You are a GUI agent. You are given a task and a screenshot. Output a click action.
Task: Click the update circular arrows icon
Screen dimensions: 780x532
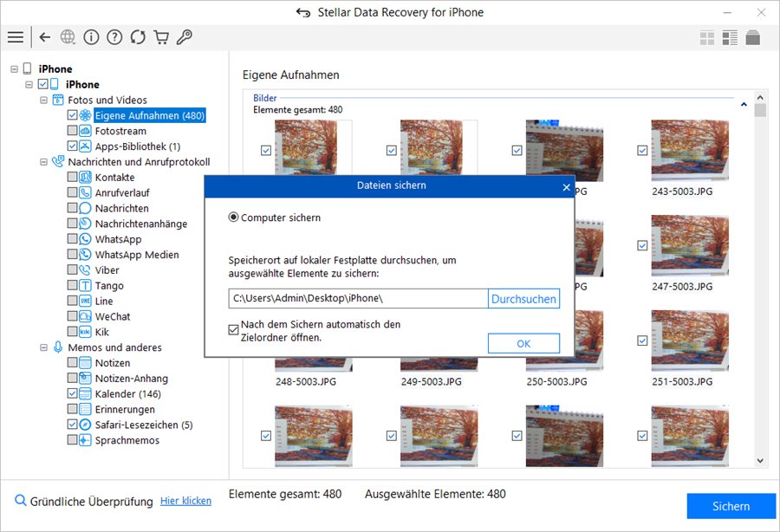click(138, 37)
